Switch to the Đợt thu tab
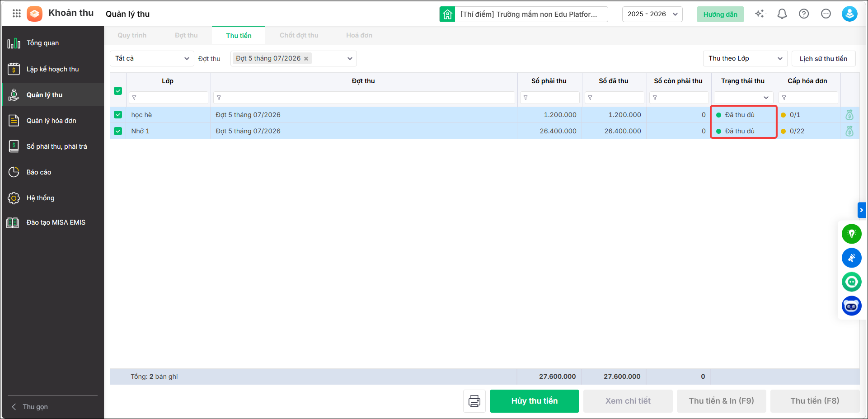 (x=186, y=35)
